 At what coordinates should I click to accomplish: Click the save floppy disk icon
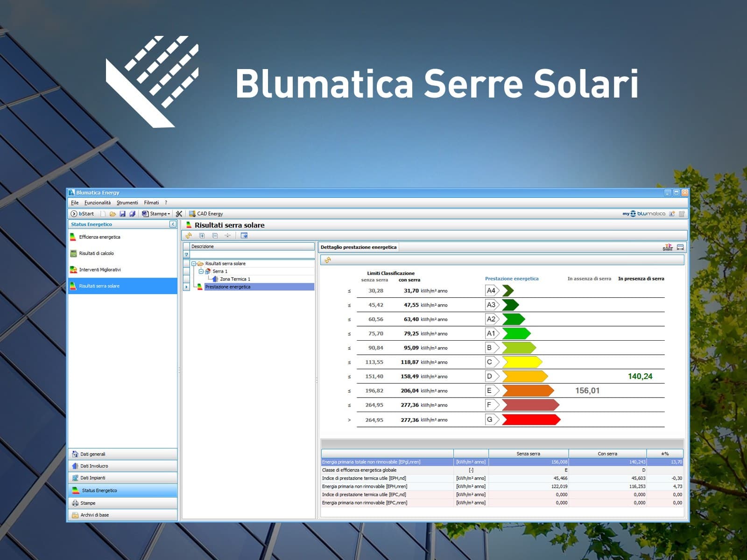point(122,214)
